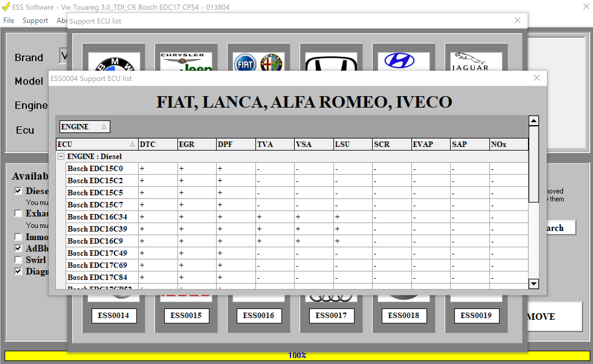Screen dimensions: 593x364
Task: Collapse the ENGINE : Diesel group
Action: [61, 156]
